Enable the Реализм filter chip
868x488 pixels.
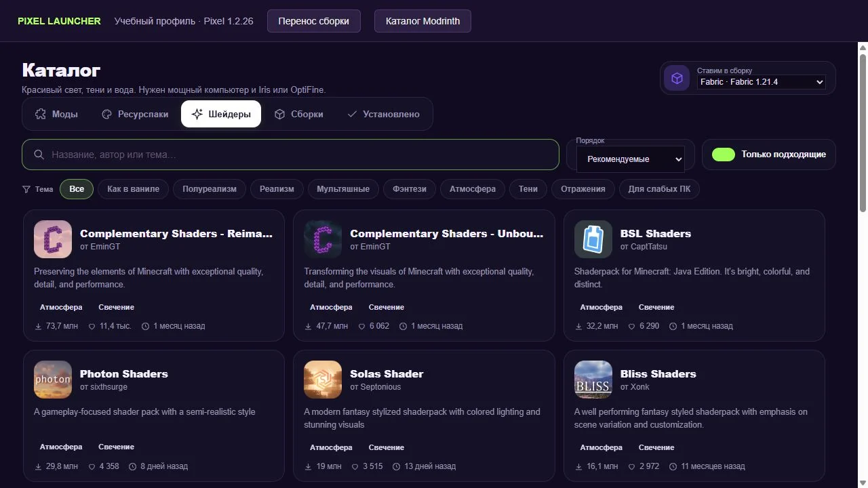(x=277, y=189)
